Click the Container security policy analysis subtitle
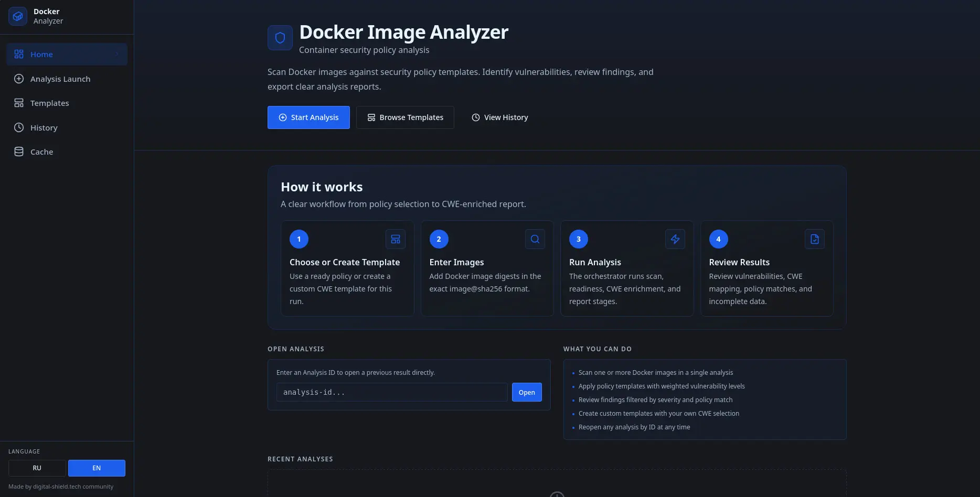This screenshot has height=497, width=980. pyautogui.click(x=364, y=50)
